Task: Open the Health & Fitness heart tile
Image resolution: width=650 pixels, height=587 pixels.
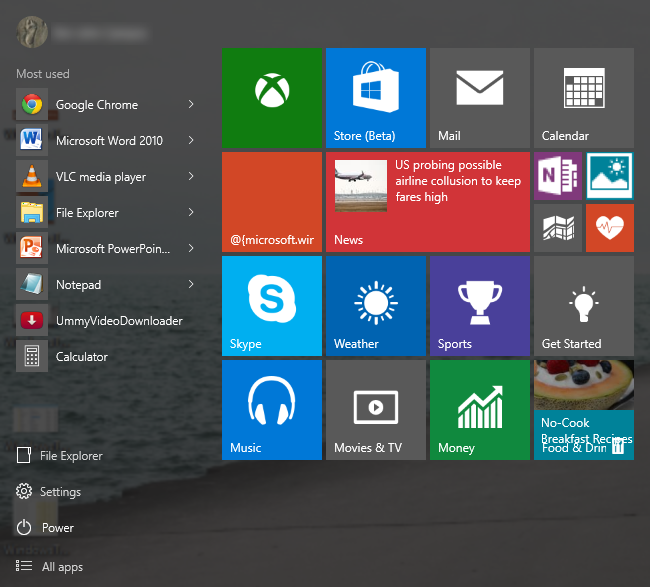Action: pos(610,228)
